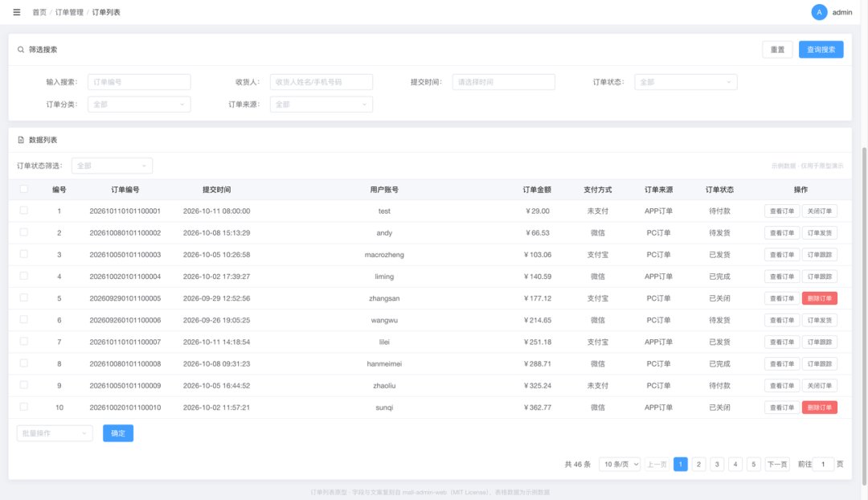Expand the 订单分类 dropdown

click(x=139, y=104)
